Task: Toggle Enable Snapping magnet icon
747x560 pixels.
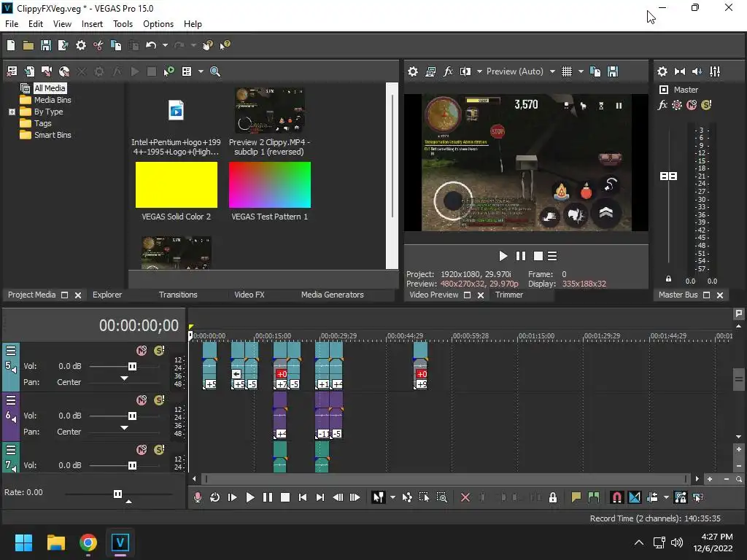Action: coord(616,497)
